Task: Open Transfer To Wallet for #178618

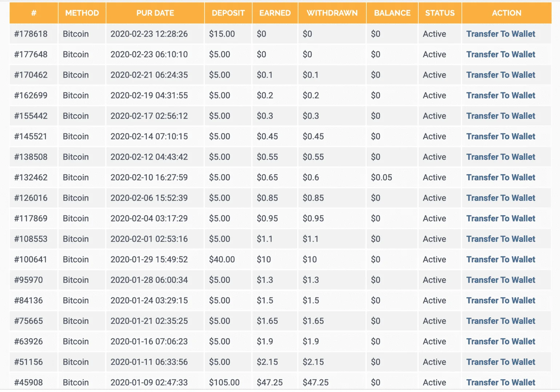Action: [x=500, y=34]
